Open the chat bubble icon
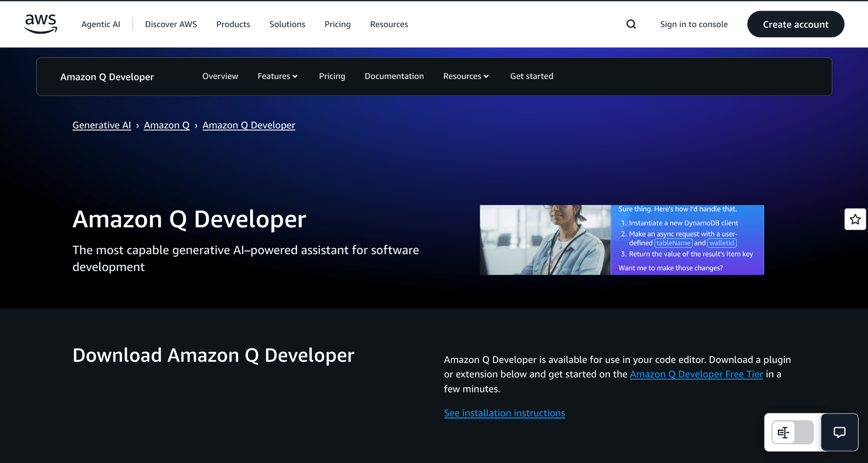 pyautogui.click(x=839, y=432)
